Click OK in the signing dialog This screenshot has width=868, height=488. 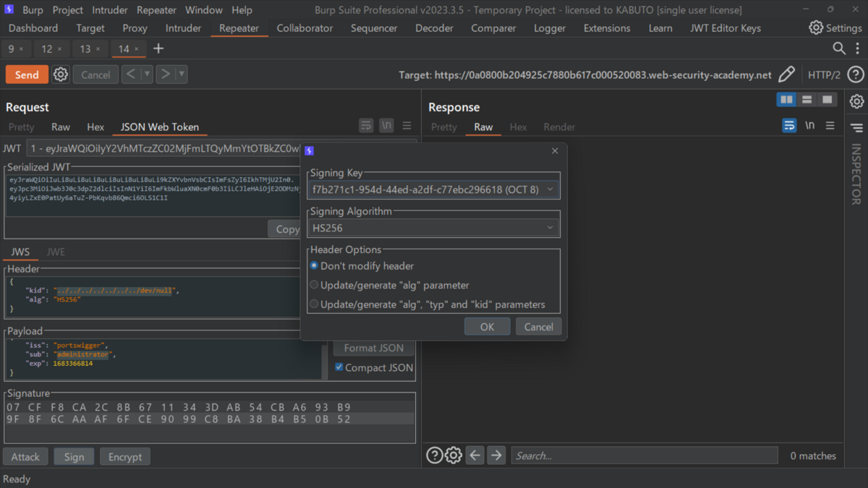click(487, 327)
